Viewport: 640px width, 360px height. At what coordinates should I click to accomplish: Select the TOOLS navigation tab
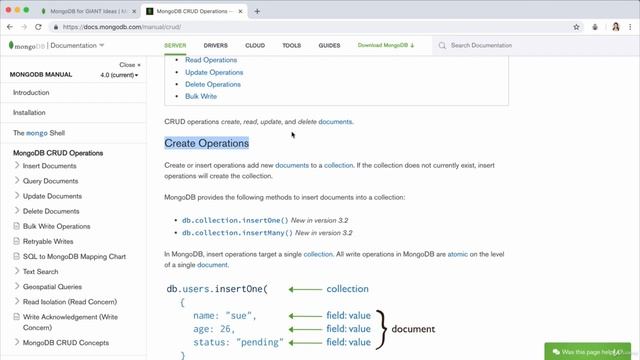click(291, 45)
